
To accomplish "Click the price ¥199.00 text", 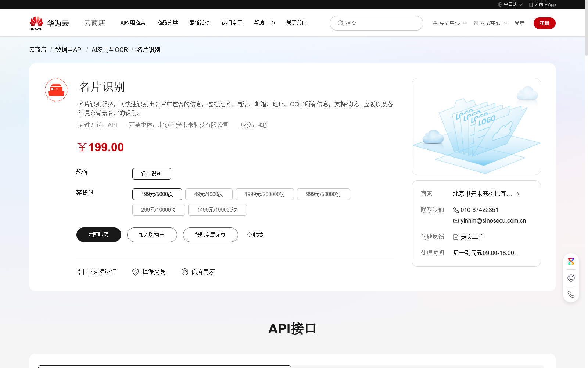I will click(x=101, y=147).
